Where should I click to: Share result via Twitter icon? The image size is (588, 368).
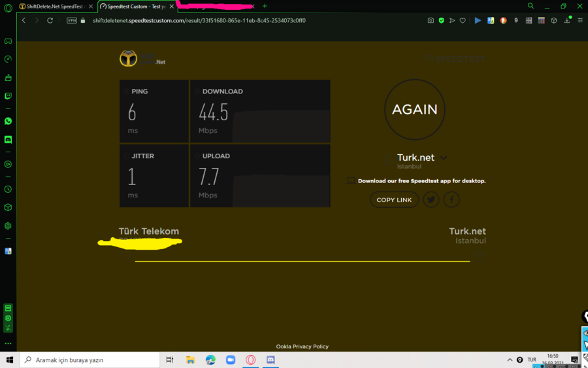coord(431,199)
